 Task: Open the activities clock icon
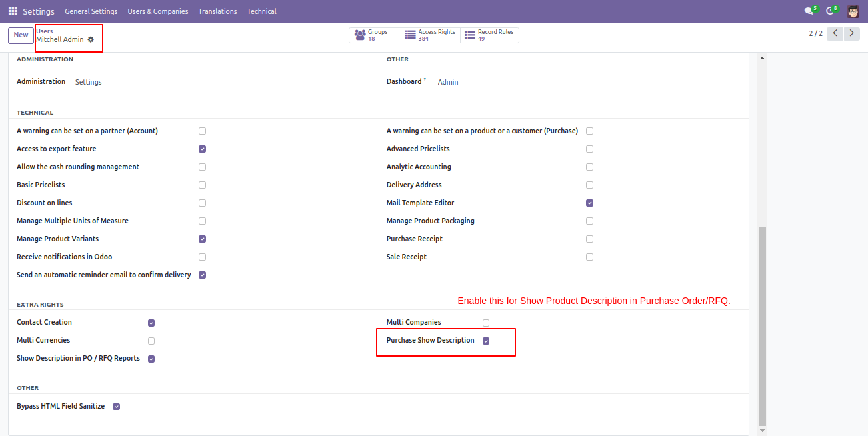point(831,11)
